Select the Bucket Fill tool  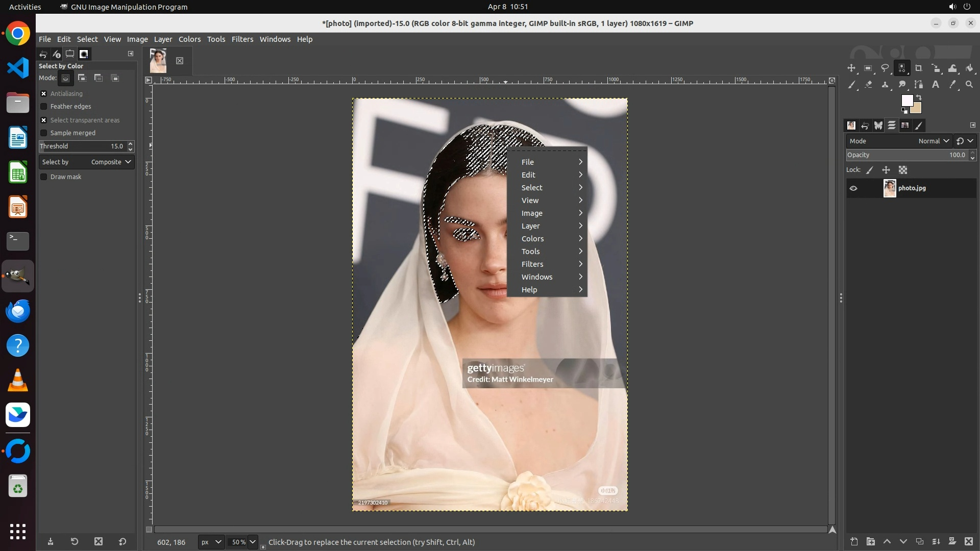(969, 68)
